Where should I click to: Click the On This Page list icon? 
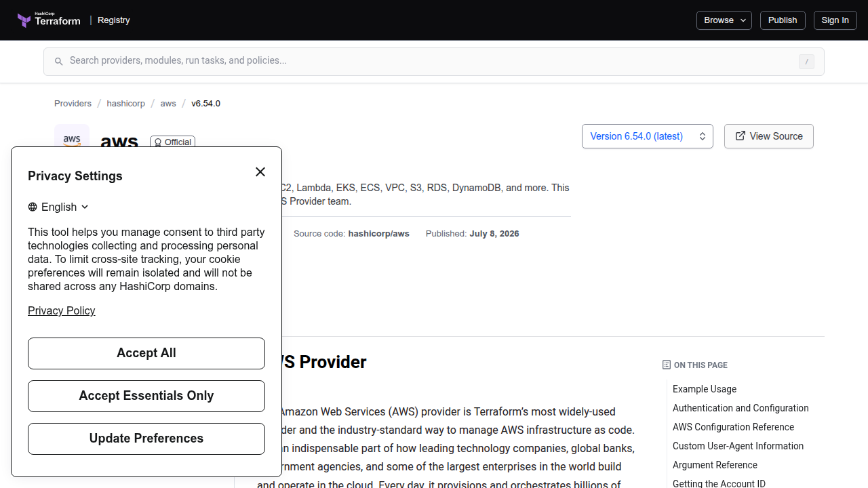pyautogui.click(x=667, y=365)
